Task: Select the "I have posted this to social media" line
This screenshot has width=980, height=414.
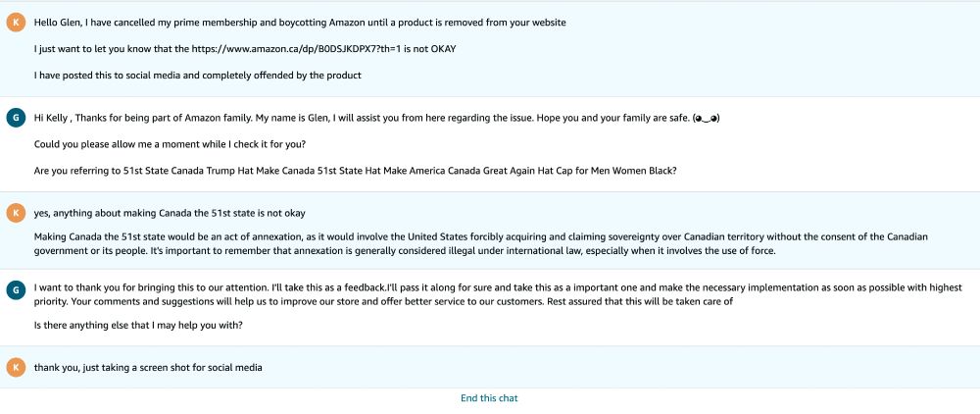Action: tap(198, 76)
